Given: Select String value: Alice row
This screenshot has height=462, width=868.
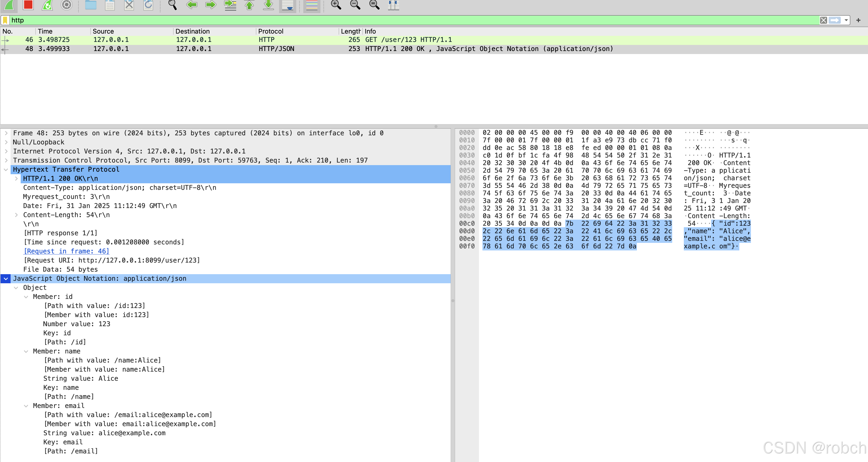Looking at the screenshot, I should pyautogui.click(x=225, y=379).
